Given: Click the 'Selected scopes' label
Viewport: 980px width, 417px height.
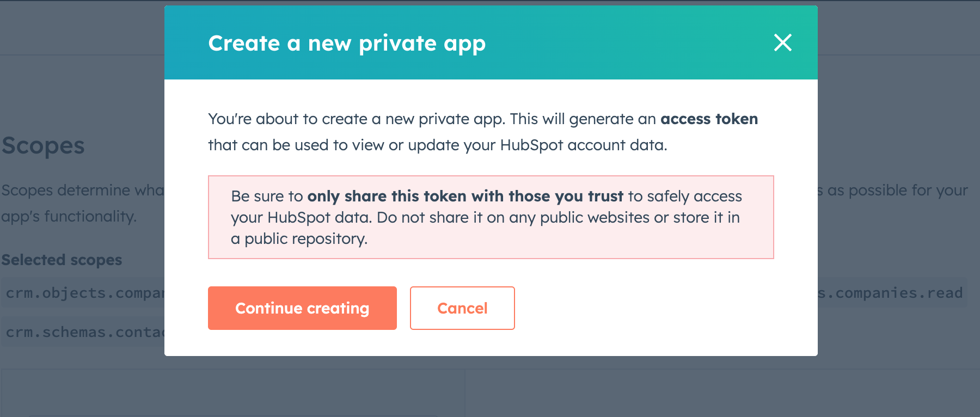Looking at the screenshot, I should (62, 260).
